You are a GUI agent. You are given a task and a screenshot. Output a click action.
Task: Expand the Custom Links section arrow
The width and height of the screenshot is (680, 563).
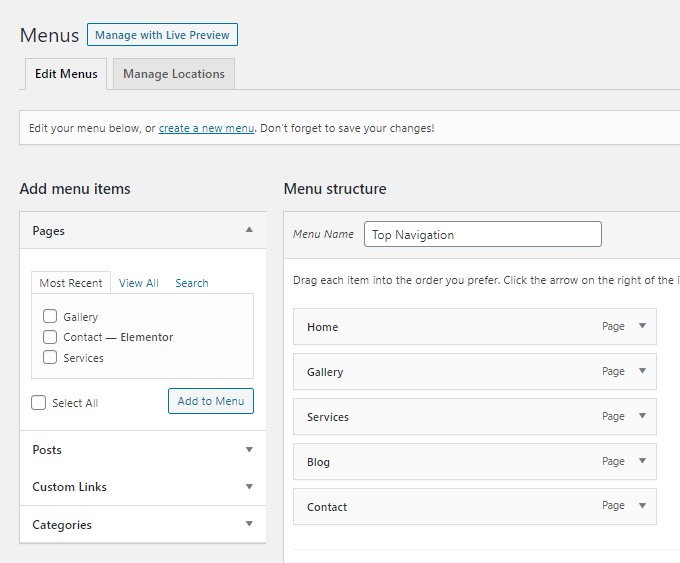249,487
